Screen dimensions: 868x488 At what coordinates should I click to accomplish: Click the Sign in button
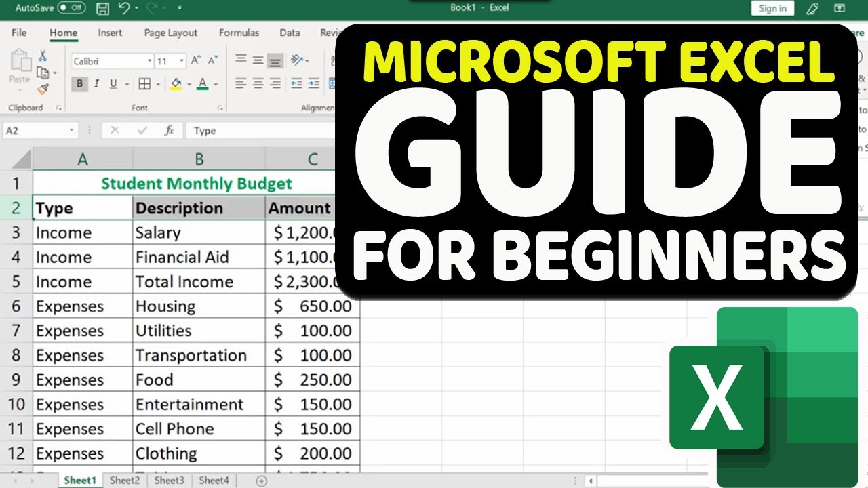(772, 8)
